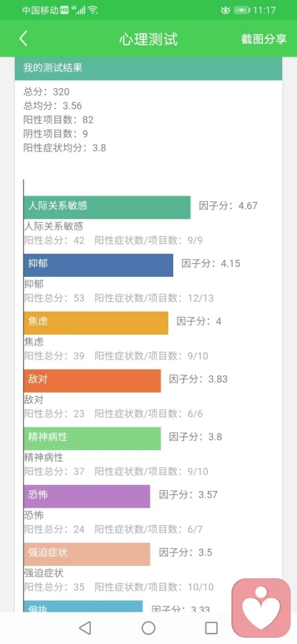This screenshot has height=644, width=297.
Task: Tap the eye comfort icon in status bar
Action: 226,11
